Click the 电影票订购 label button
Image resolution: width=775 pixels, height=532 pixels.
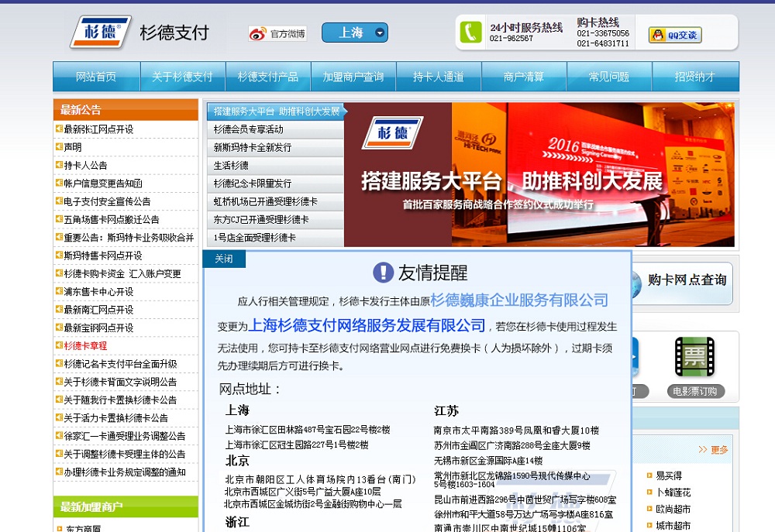click(x=695, y=391)
